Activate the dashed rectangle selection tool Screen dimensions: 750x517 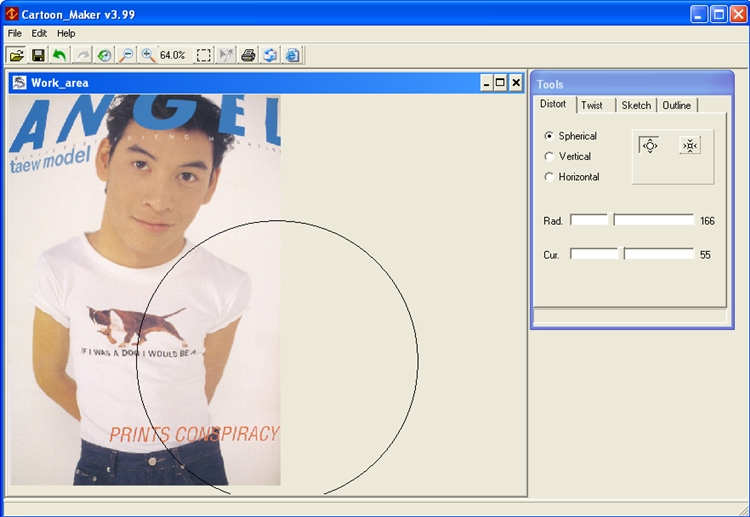coord(204,55)
